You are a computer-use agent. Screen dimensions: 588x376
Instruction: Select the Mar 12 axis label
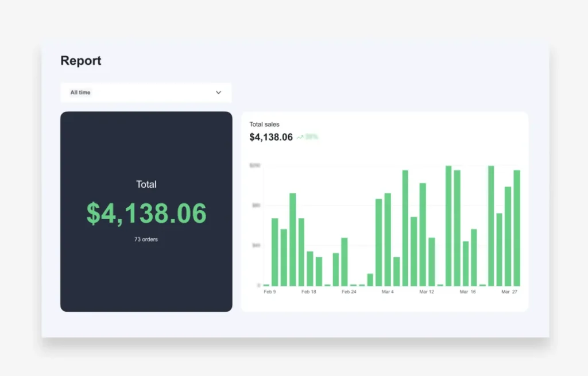coord(427,292)
